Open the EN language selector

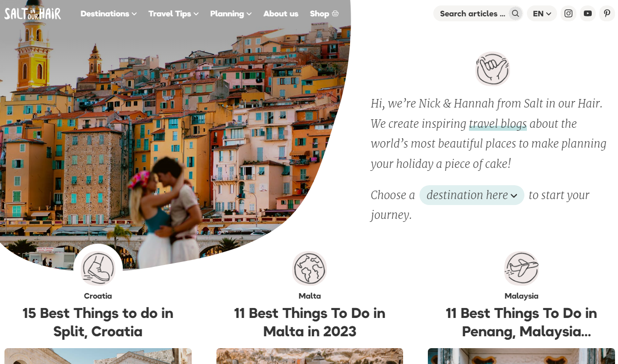[542, 13]
